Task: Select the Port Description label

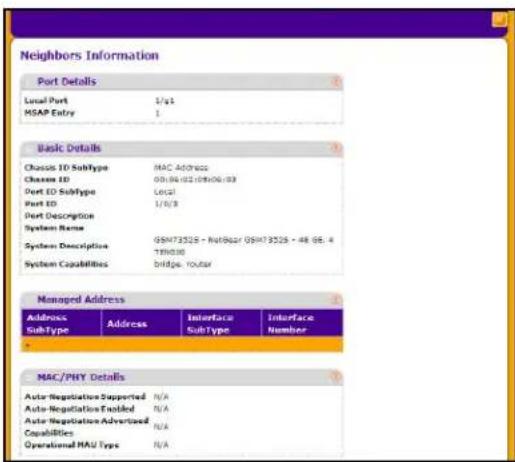Action: click(59, 216)
